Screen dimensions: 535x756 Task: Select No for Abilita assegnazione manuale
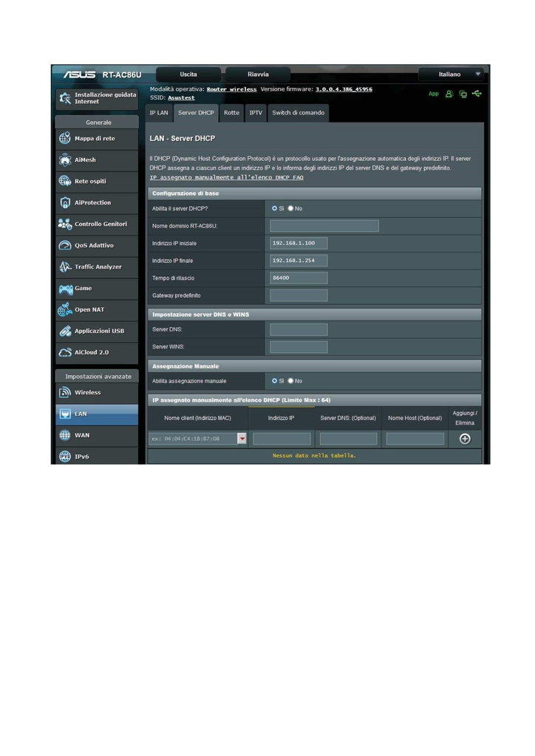(290, 381)
